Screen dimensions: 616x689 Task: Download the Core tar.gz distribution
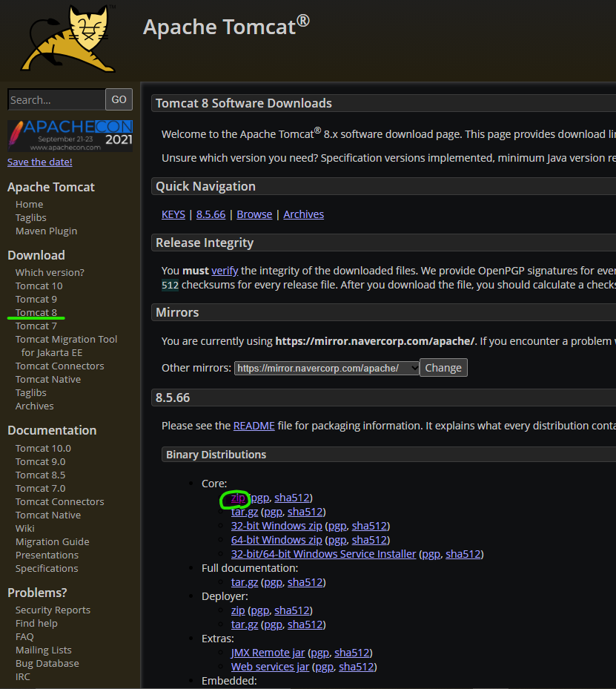(245, 512)
